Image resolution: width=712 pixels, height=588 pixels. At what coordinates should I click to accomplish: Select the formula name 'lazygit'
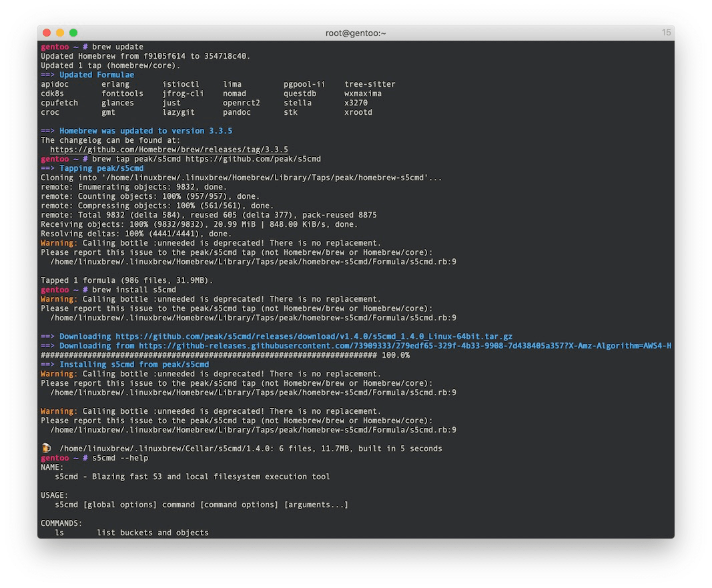click(x=178, y=112)
